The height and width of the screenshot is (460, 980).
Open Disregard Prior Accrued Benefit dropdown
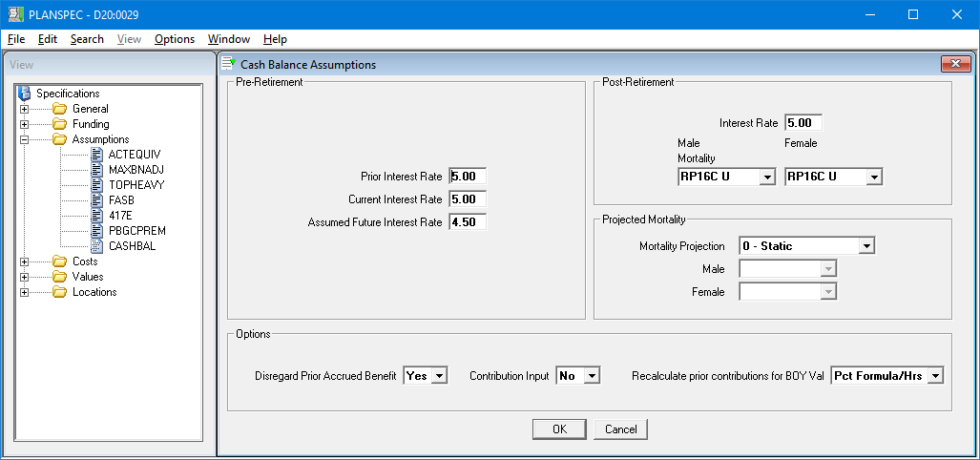point(440,376)
